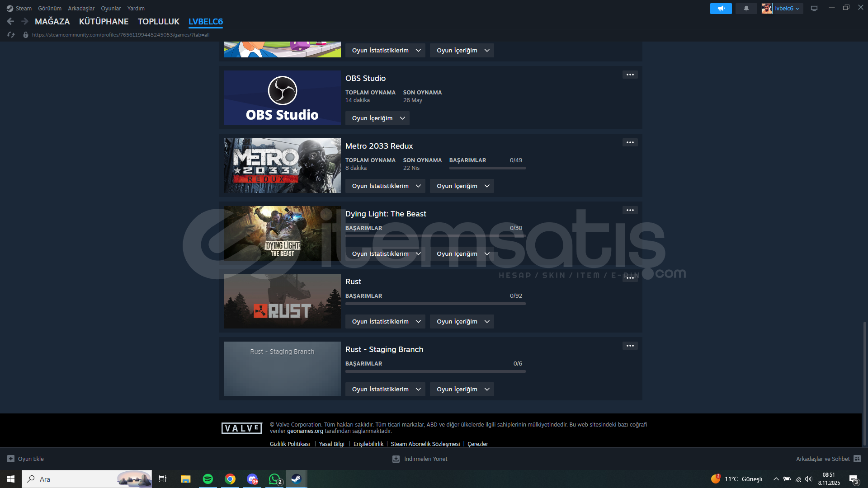Click the Add Game plus icon
Image resolution: width=868 pixels, height=488 pixels.
pos(11,459)
